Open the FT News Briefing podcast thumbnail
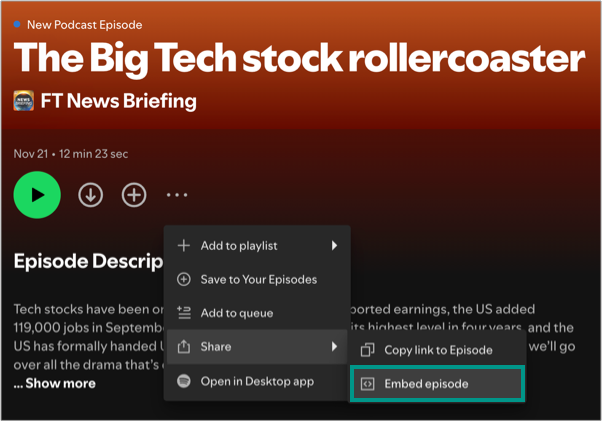602x421 pixels. tap(23, 101)
